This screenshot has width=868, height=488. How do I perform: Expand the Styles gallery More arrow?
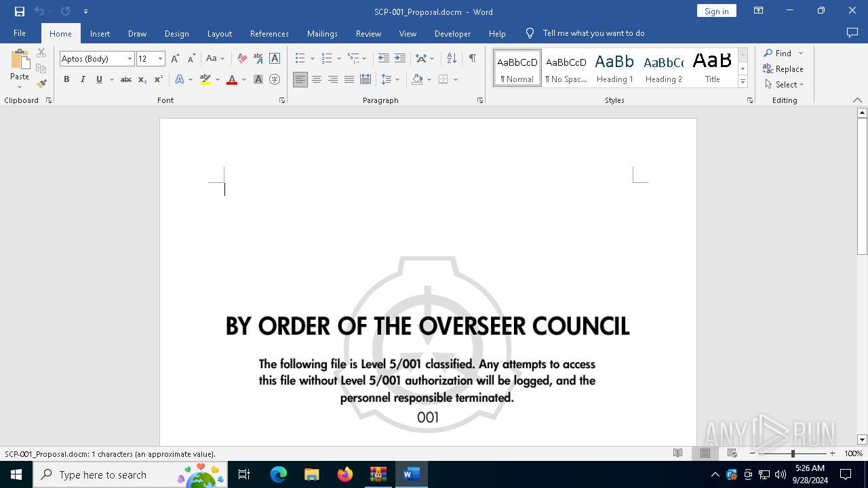(x=743, y=81)
